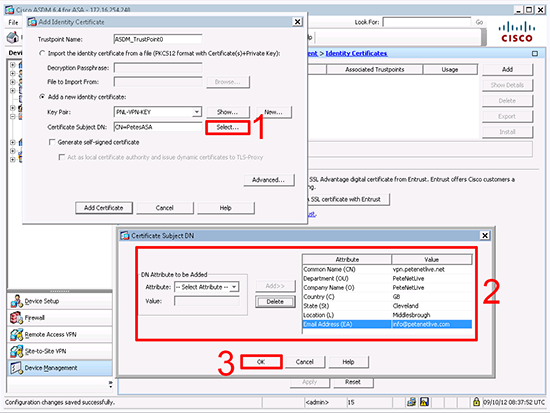Open the Key Pair dropdown
550x413 pixels.
pyautogui.click(x=197, y=112)
